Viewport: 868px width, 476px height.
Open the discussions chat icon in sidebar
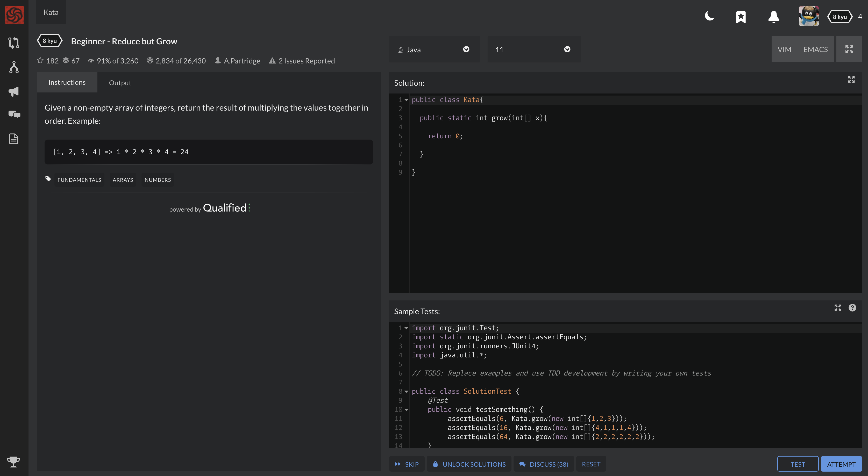pyautogui.click(x=14, y=114)
